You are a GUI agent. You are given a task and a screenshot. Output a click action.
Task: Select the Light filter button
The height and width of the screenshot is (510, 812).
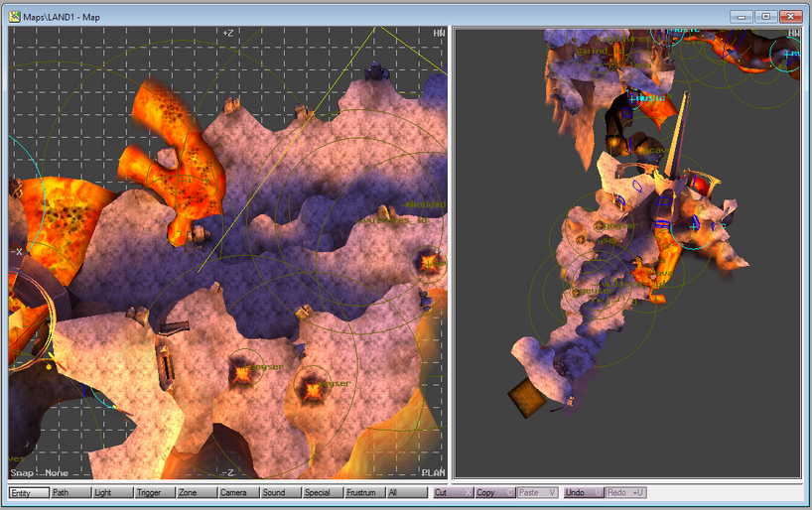pos(113,492)
